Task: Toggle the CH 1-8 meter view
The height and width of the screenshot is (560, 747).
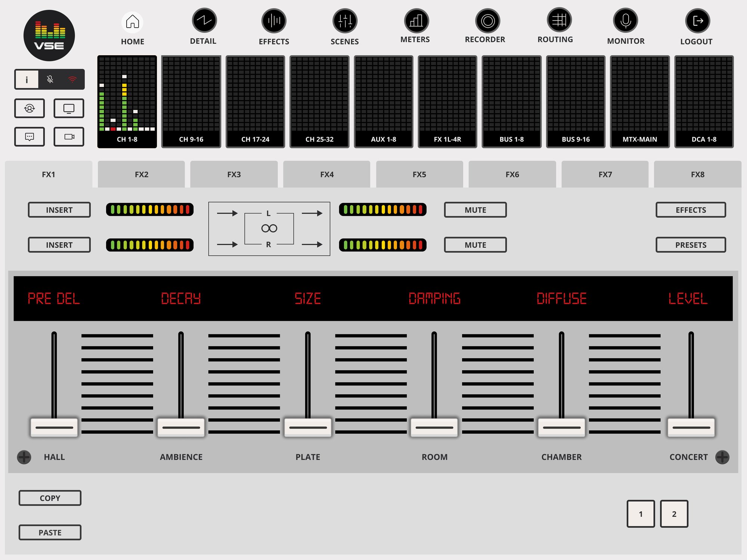Action: click(128, 100)
